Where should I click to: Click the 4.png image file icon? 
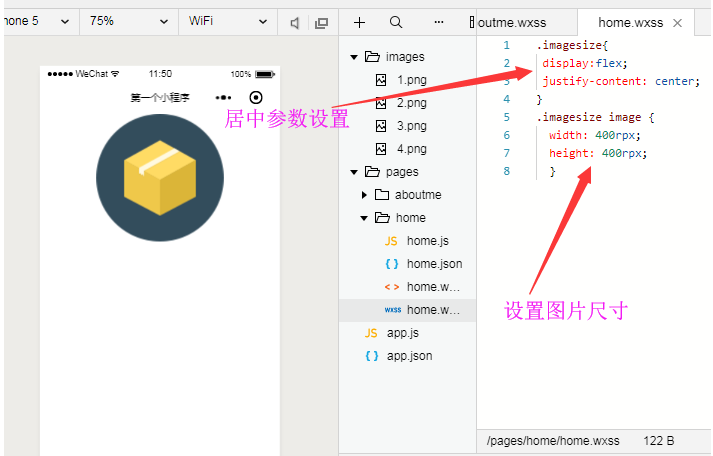pyautogui.click(x=381, y=149)
